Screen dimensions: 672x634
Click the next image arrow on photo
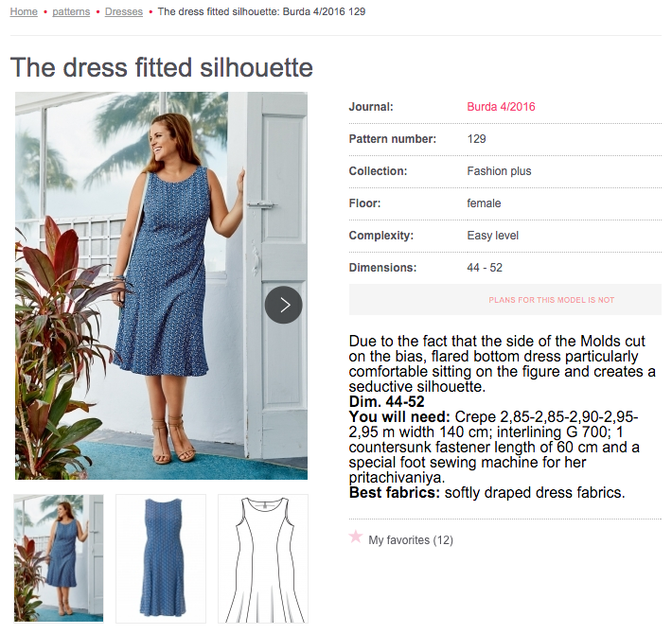coord(284,305)
